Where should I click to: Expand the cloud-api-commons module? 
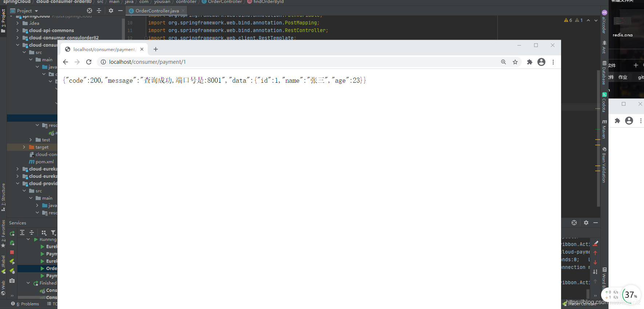click(x=17, y=30)
